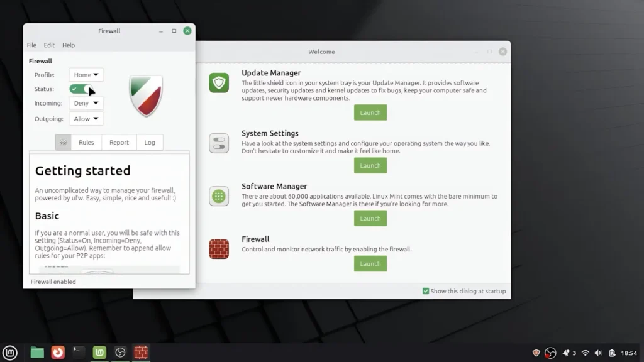Open the Help menu in Firewall
This screenshot has width=644, height=362.
69,45
